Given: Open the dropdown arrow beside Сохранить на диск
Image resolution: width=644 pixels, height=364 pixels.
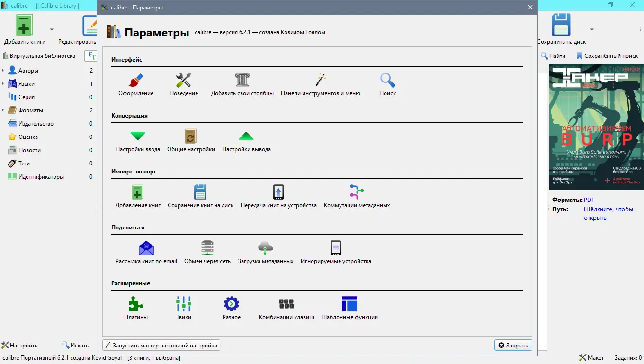Looking at the screenshot, I should (592, 29).
